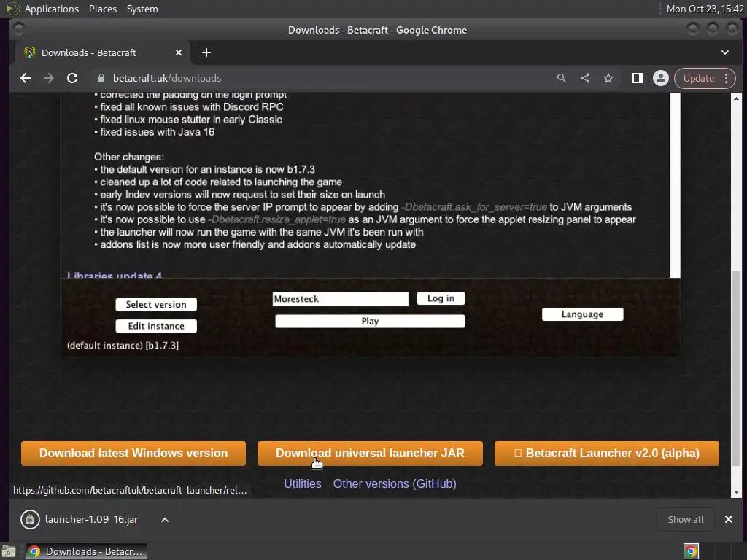Image resolution: width=747 pixels, height=560 pixels.
Task: Click text "fixed issues with Java 16"
Action: (x=158, y=132)
